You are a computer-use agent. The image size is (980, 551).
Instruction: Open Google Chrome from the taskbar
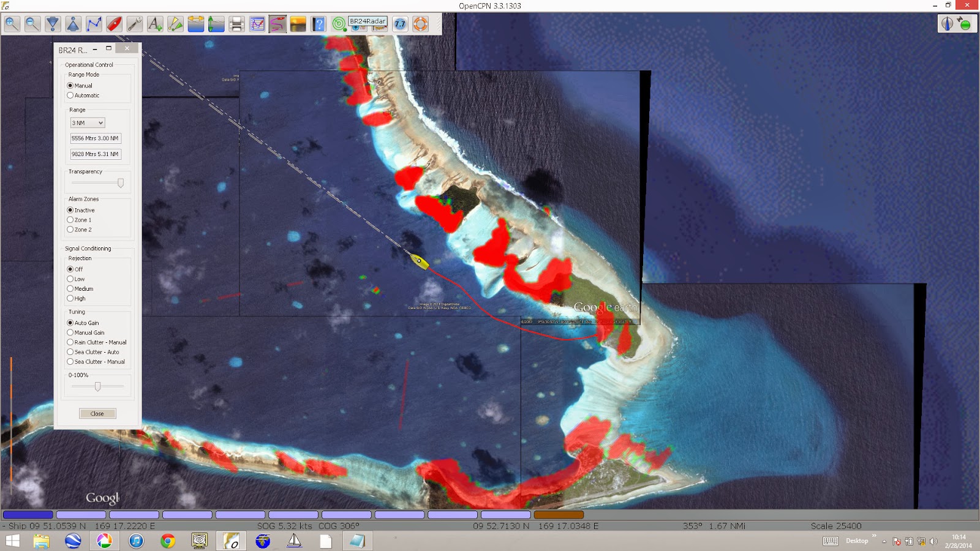click(x=168, y=541)
